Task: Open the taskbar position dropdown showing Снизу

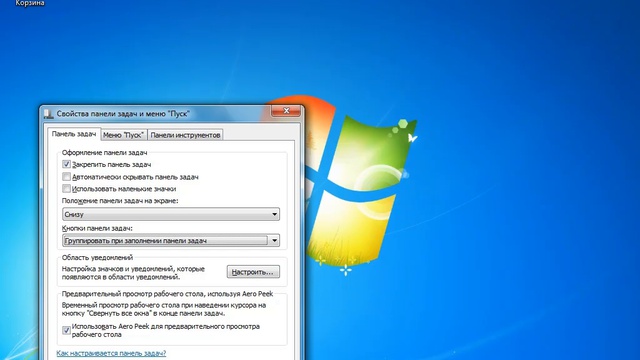Action: 171,214
